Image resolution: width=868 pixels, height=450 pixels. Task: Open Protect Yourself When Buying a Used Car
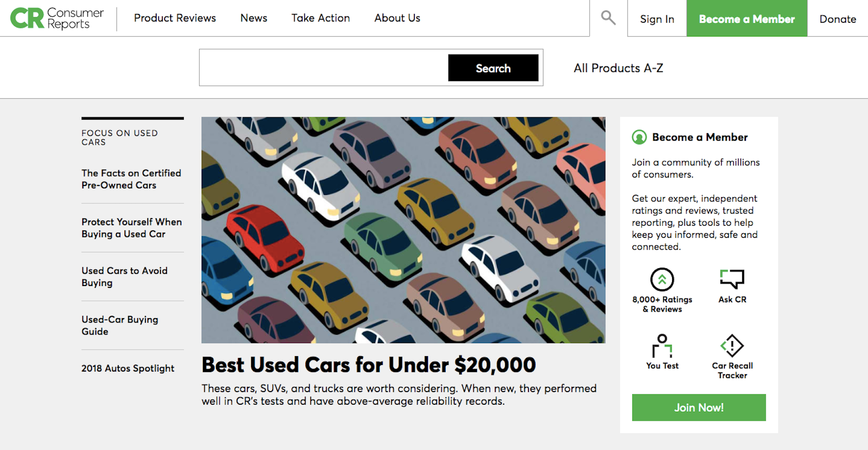(132, 228)
